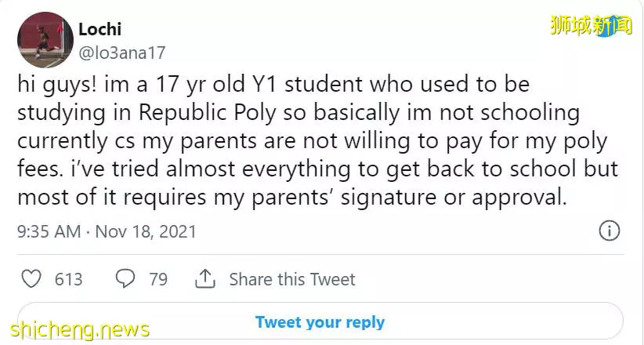The image size is (644, 345).
Task: Click the share upload arrow icon
Action: pyautogui.click(x=205, y=279)
